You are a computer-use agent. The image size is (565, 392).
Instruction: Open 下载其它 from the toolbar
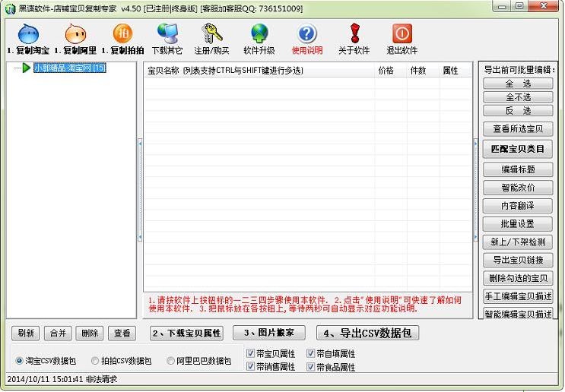(x=167, y=35)
